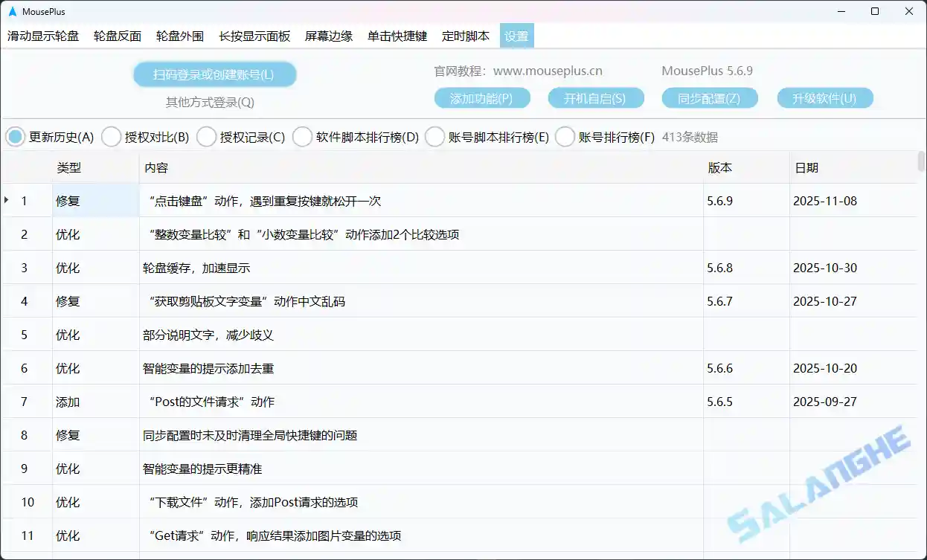Select the 更新历史(A) radio button

pos(15,137)
